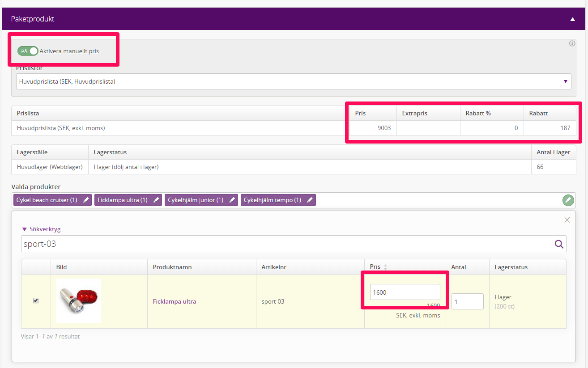Click the Antal quantity field
The image size is (588, 368).
467,301
